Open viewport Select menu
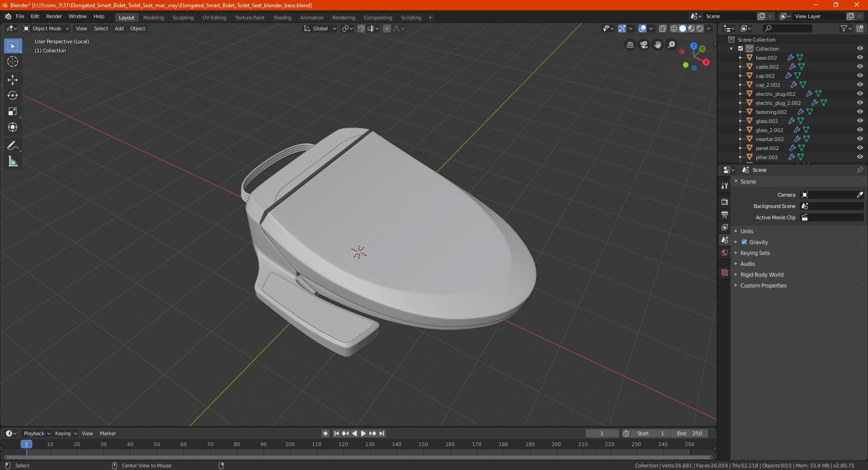This screenshot has height=470, width=868. tap(101, 28)
